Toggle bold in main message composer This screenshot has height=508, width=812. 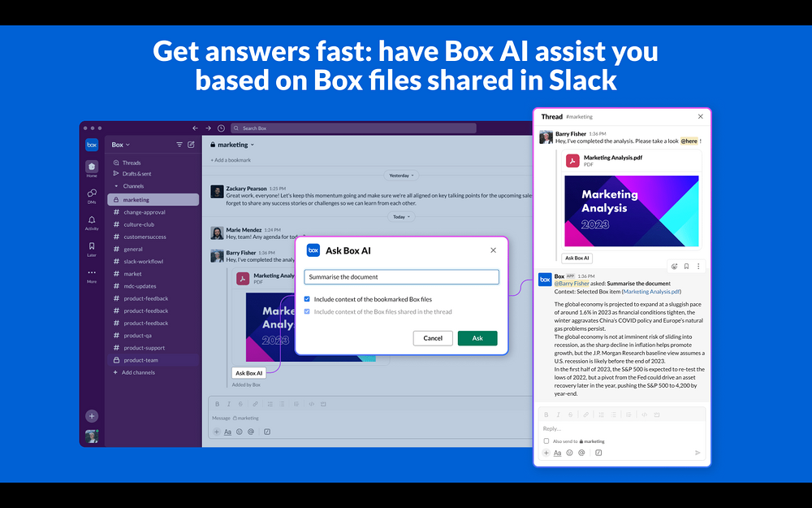pyautogui.click(x=218, y=404)
